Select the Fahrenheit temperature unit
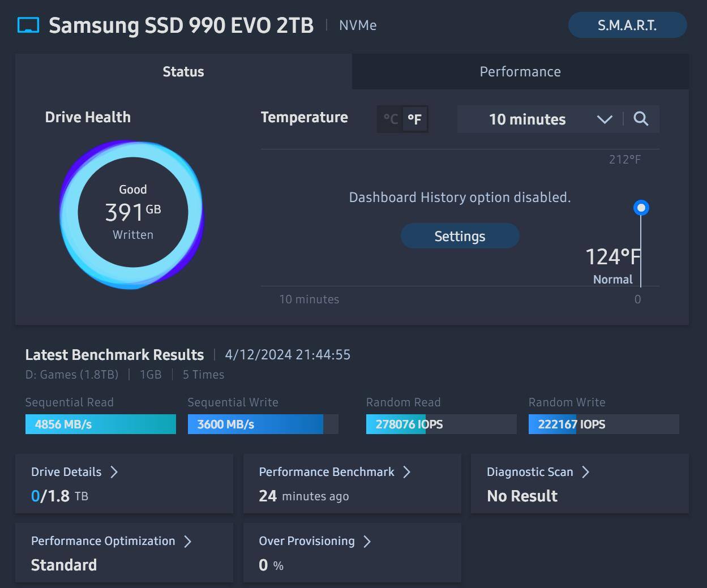 415,119
